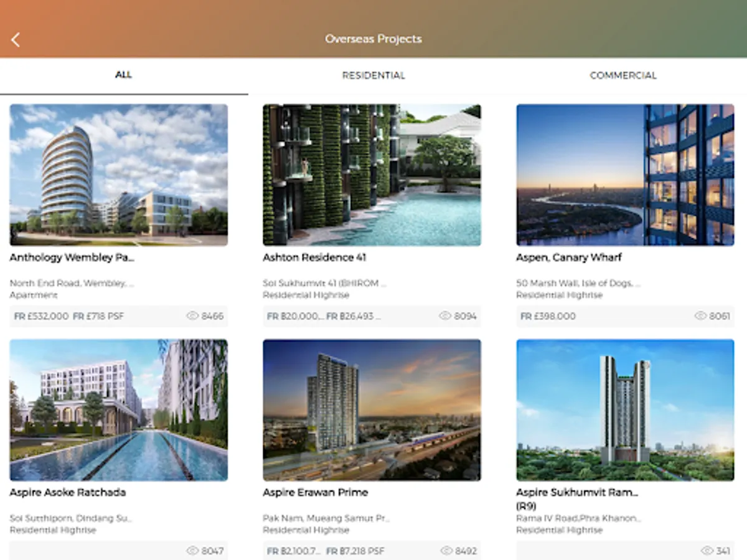The image size is (747, 560).
Task: Click Residential Highrise under Ashton Residence 41
Action: (306, 295)
